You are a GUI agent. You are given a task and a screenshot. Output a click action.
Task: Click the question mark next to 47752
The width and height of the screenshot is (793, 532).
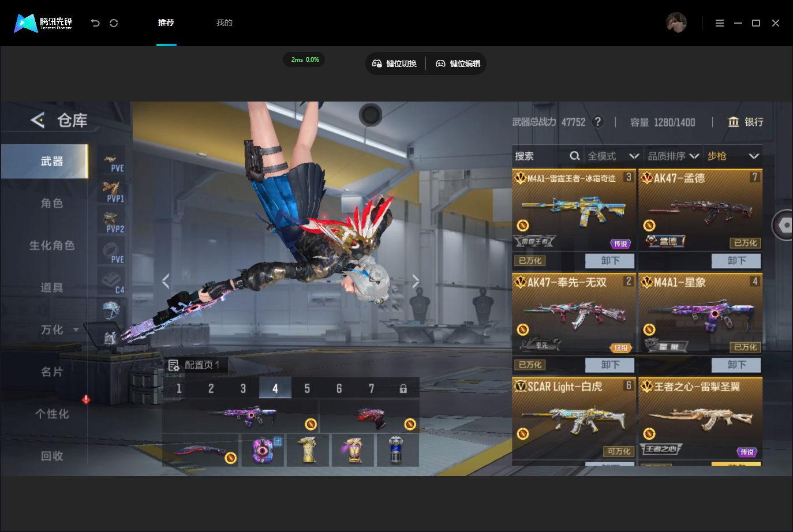click(x=598, y=122)
